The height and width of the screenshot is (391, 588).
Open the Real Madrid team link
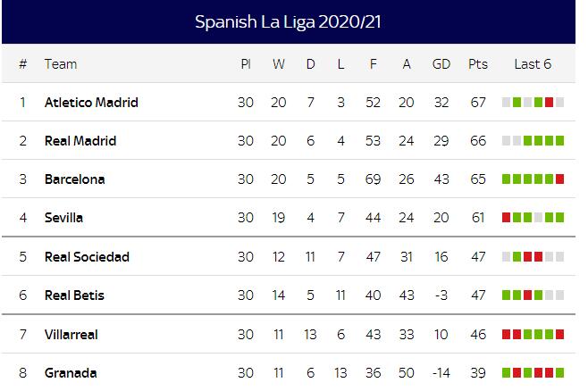80,141
